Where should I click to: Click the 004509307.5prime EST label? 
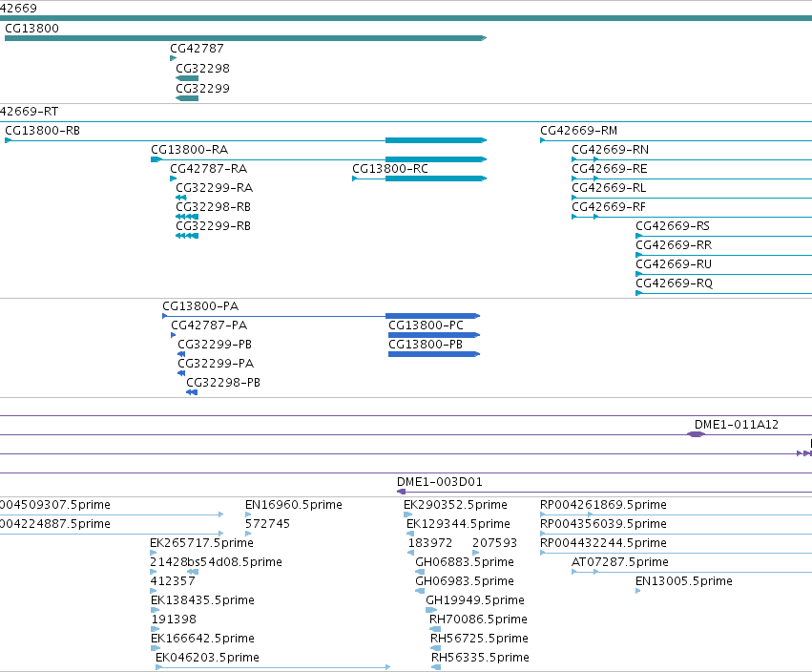click(x=55, y=505)
